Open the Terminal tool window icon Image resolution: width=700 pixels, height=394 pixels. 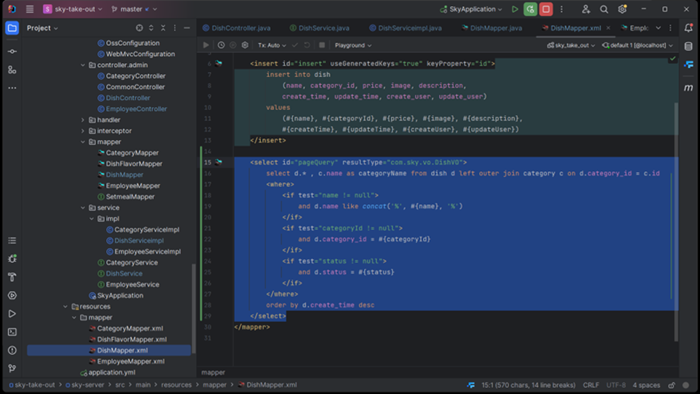(x=12, y=332)
